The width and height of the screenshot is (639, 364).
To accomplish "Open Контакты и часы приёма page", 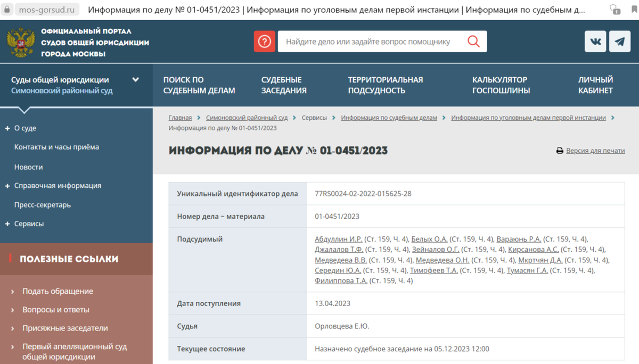I will (x=56, y=147).
